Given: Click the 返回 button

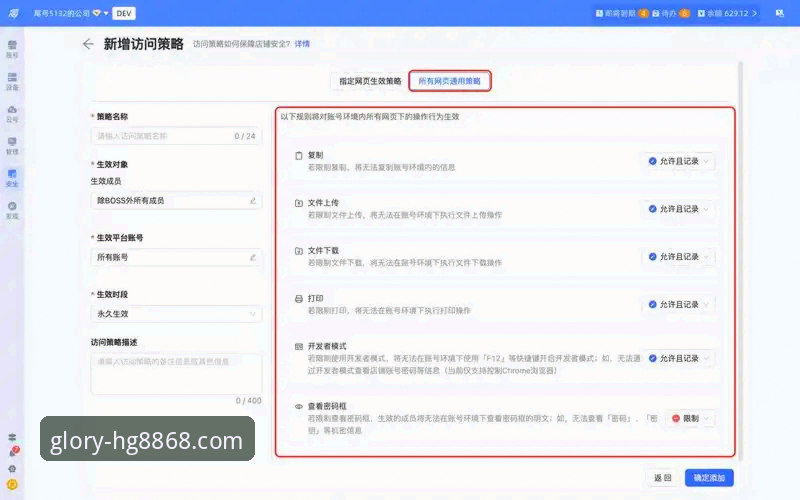Looking at the screenshot, I should click(x=662, y=477).
